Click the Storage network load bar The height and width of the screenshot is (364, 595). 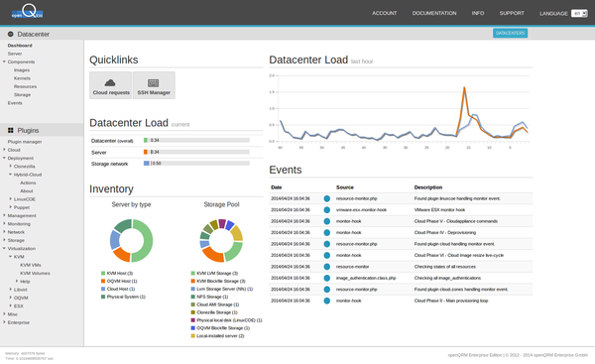coord(196,164)
